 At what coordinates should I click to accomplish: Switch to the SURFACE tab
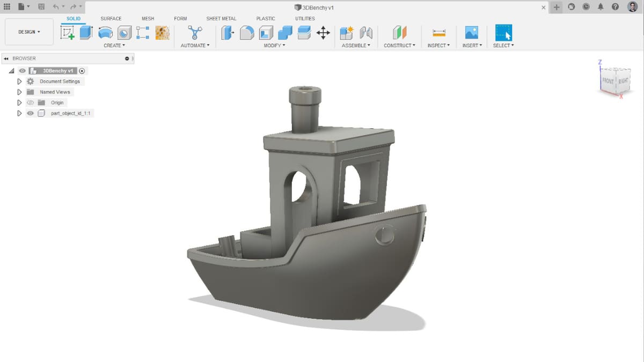point(111,19)
